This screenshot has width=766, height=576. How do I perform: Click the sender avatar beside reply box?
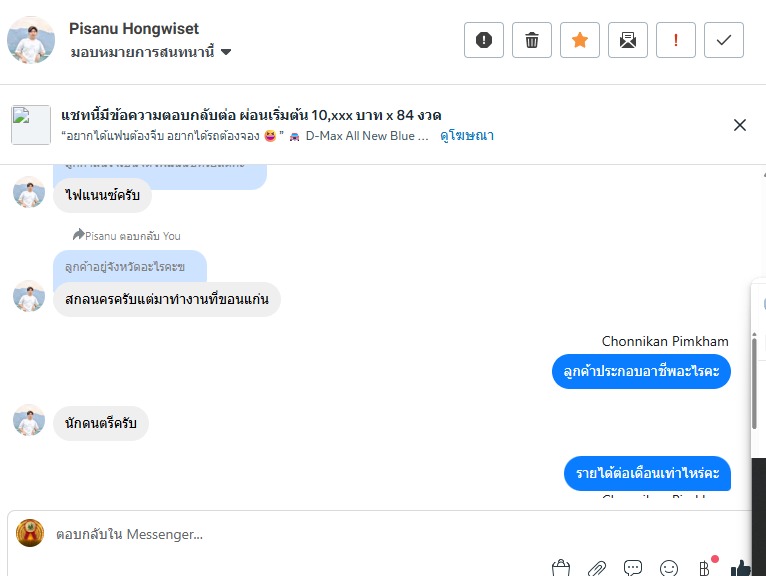pyautogui.click(x=30, y=533)
